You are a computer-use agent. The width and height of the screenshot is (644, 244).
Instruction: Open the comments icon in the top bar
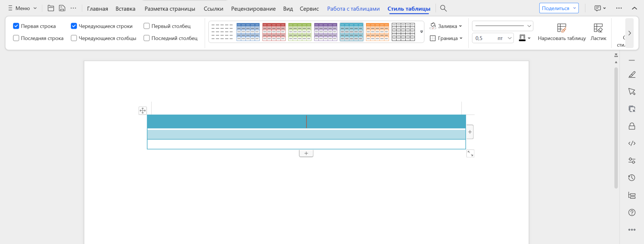click(598, 8)
